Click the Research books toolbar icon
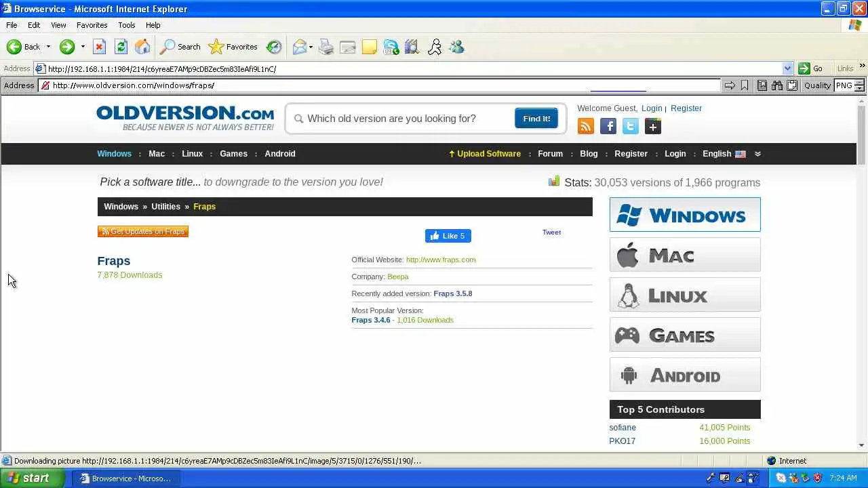Image resolution: width=868 pixels, height=488 pixels. coord(412,47)
